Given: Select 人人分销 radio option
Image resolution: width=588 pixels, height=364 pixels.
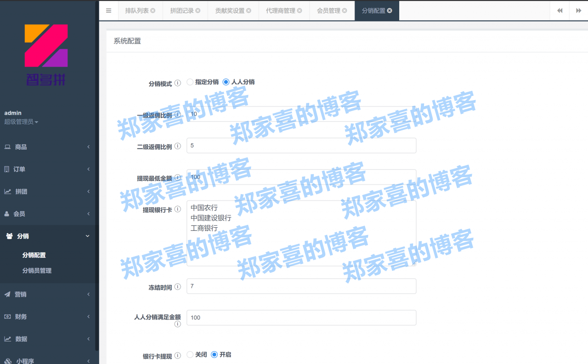Looking at the screenshot, I should [x=226, y=82].
